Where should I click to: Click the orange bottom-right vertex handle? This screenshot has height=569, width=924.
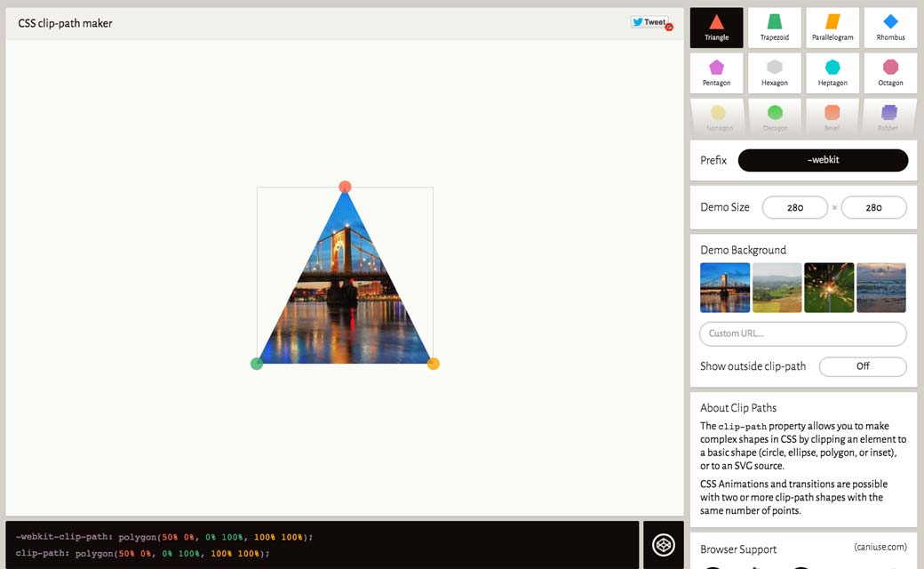pyautogui.click(x=434, y=364)
